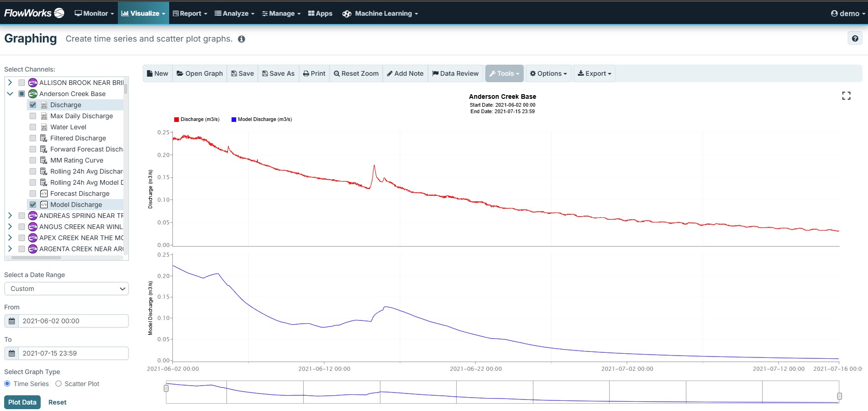Reset Zoom on the graph
The height and width of the screenshot is (411, 868).
coord(356,73)
